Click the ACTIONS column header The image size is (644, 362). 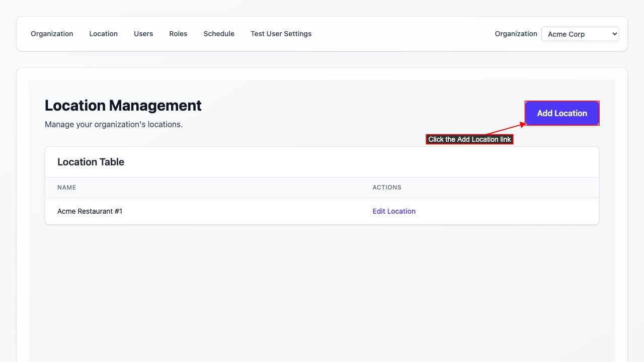[x=387, y=187]
